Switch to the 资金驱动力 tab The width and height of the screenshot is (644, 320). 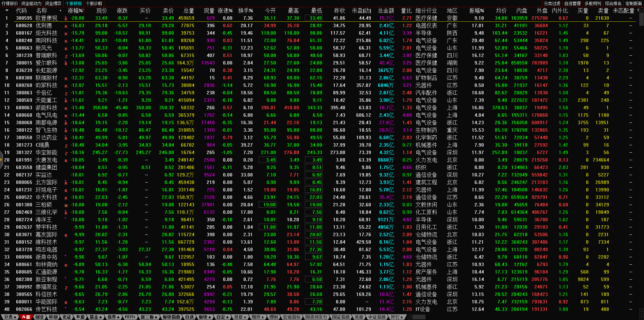31,3
